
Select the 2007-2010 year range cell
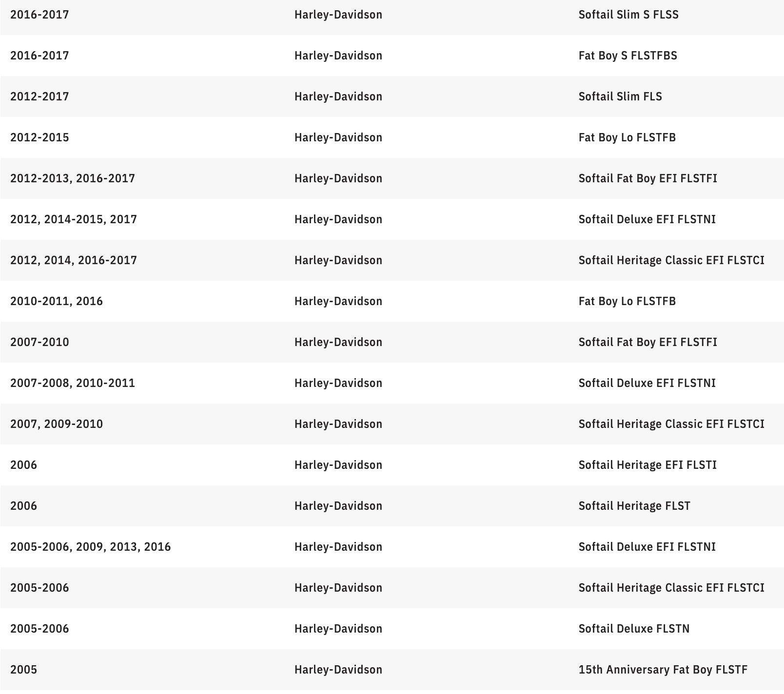click(x=39, y=342)
